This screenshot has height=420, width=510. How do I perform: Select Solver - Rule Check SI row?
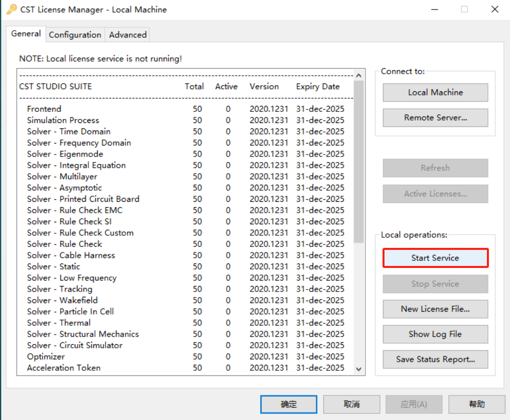click(x=186, y=222)
